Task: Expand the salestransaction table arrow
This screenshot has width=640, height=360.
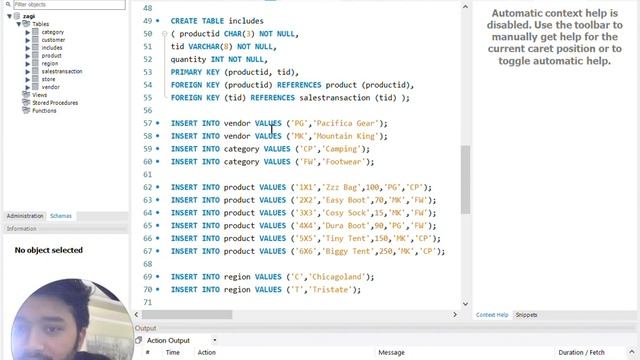Action: coord(28,71)
